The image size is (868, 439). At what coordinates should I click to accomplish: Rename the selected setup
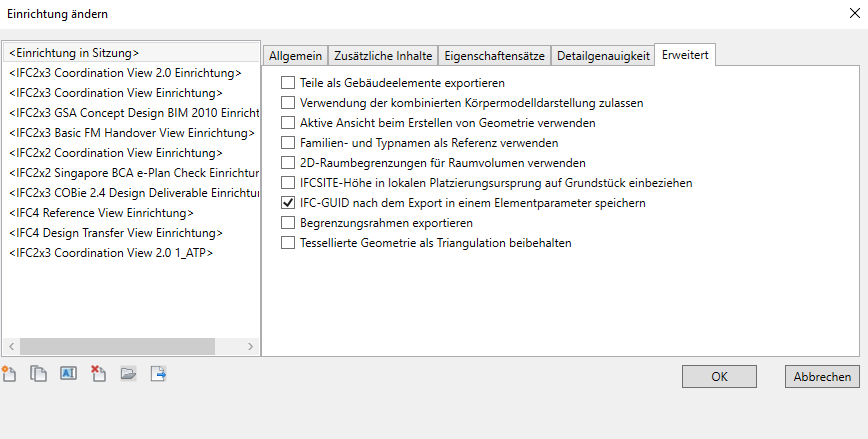click(x=68, y=375)
